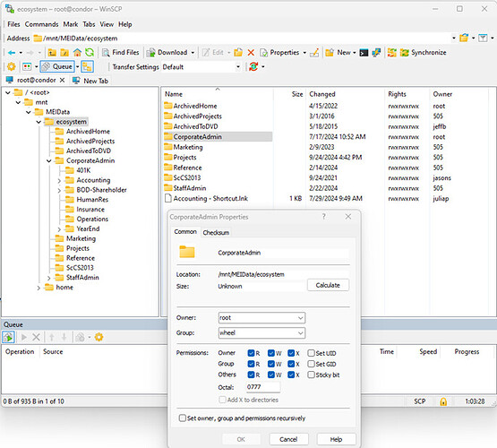The image size is (497, 448).
Task: Open the Owner dropdown showing root
Action: pos(261,318)
